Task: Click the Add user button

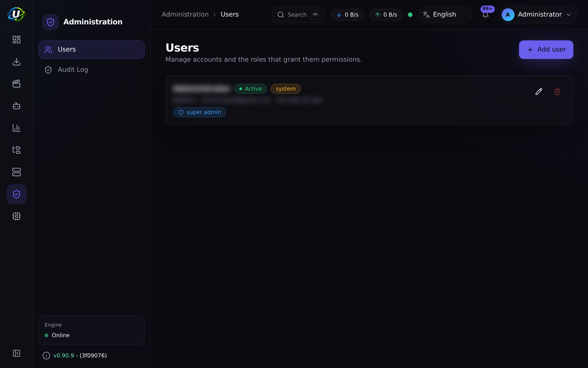Action: pyautogui.click(x=546, y=50)
